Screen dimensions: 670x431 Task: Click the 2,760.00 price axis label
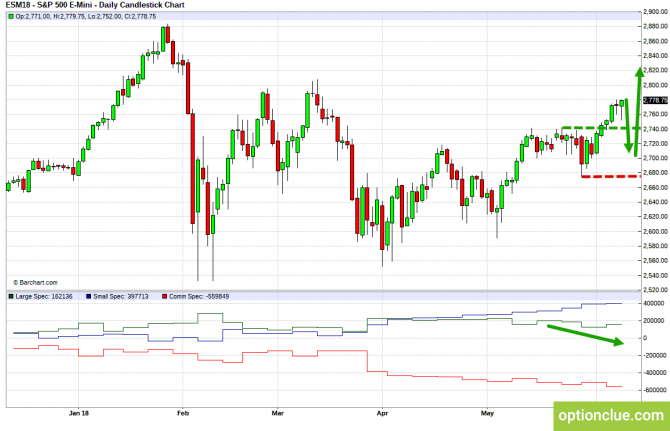(655, 114)
